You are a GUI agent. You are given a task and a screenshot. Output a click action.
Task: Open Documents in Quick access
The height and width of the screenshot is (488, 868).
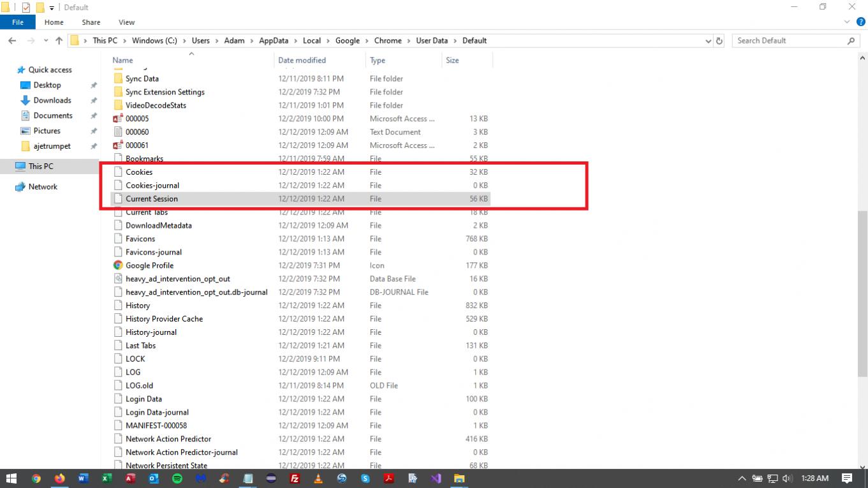pos(53,115)
